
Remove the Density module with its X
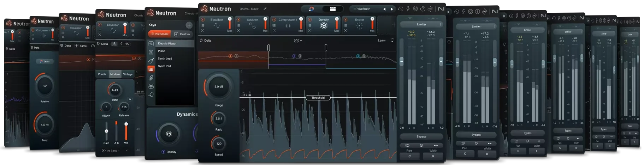pos(310,31)
